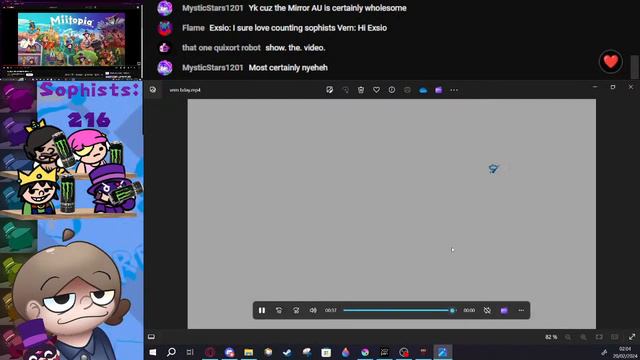This screenshot has height=360, width=640.
Task: Open Clipchamp from the purple icon in the player controls
Action: 504,311
